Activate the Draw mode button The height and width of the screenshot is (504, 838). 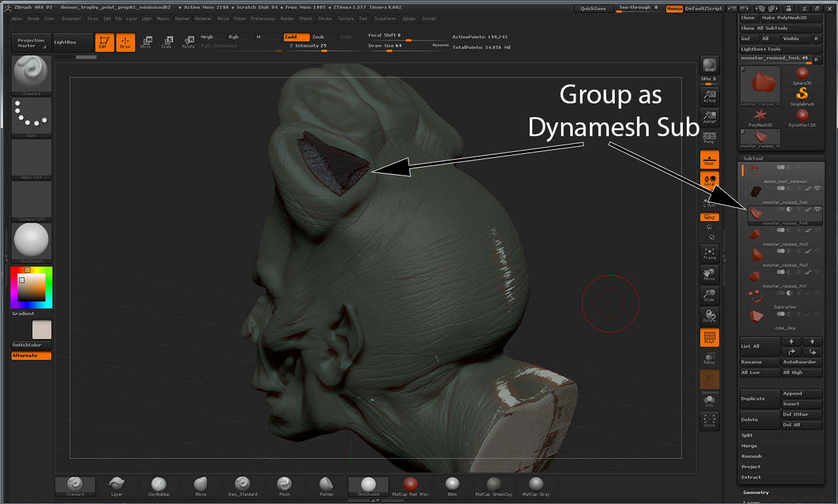click(x=125, y=43)
